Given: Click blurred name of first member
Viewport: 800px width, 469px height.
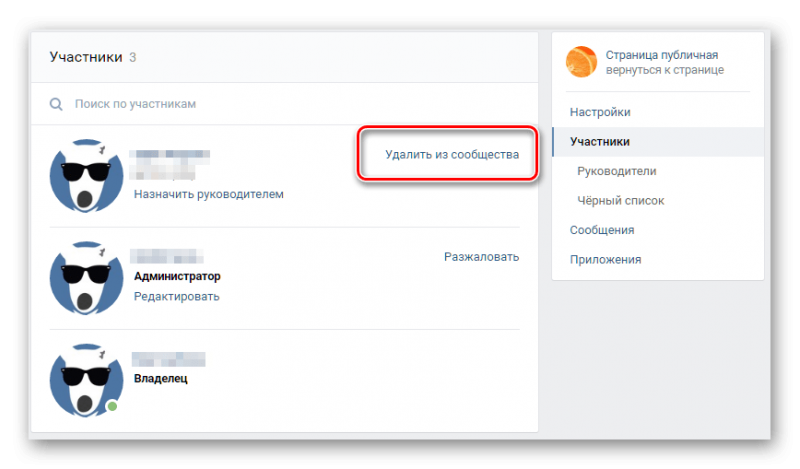Looking at the screenshot, I should tap(169, 165).
